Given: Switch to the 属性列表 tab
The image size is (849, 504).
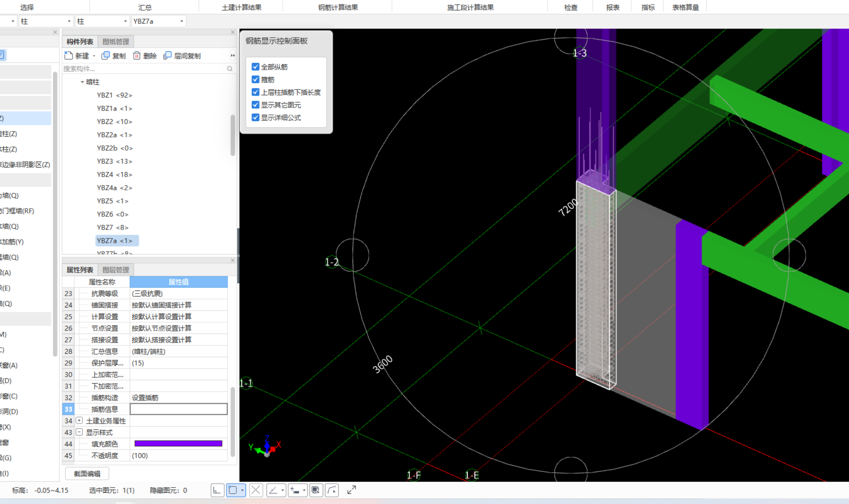Looking at the screenshot, I should pyautogui.click(x=80, y=270).
